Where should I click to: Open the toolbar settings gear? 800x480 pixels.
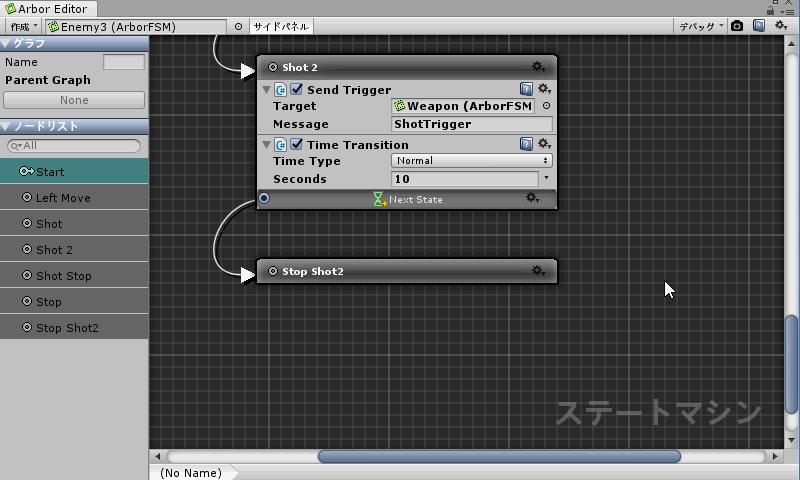(x=781, y=26)
